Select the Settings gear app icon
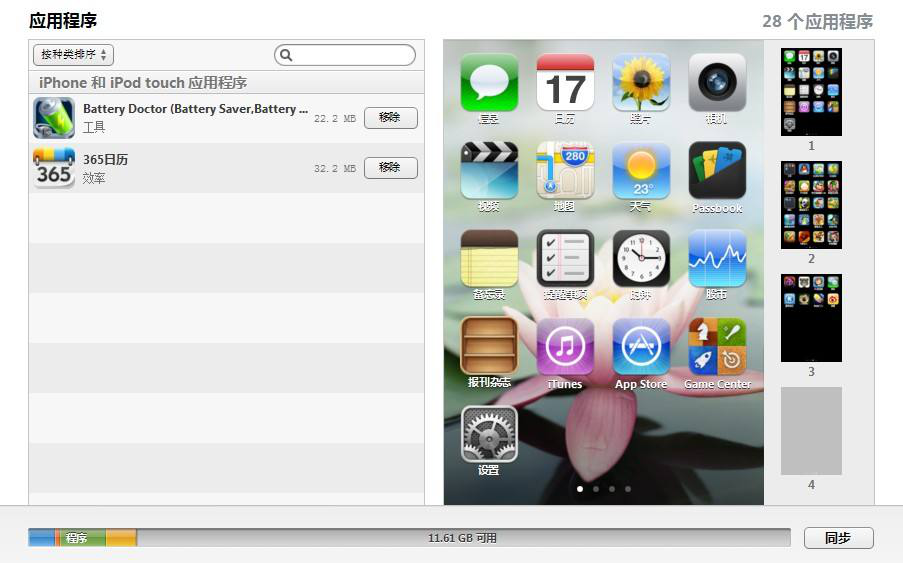This screenshot has height=563, width=903. point(489,435)
